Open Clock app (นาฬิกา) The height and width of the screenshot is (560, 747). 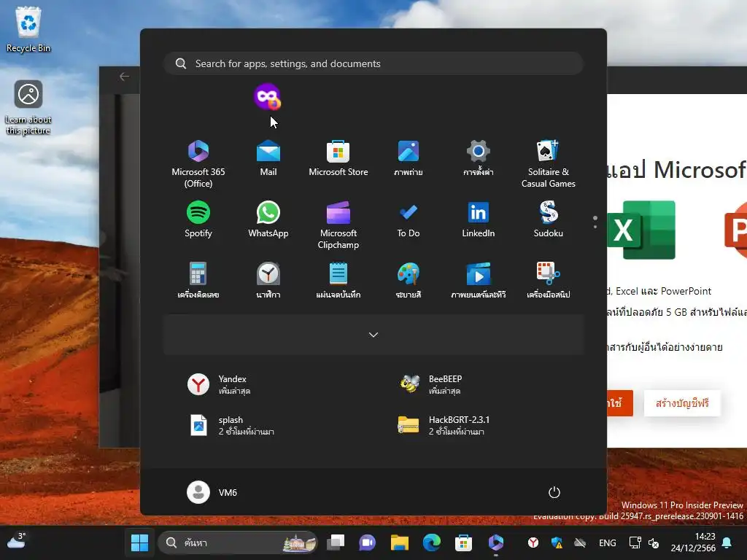coord(268,280)
